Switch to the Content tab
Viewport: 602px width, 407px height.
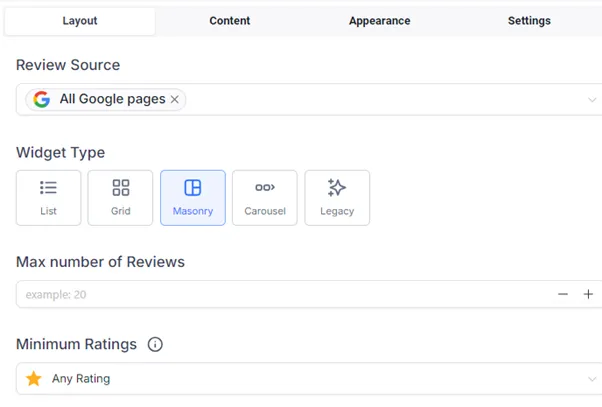click(x=230, y=21)
